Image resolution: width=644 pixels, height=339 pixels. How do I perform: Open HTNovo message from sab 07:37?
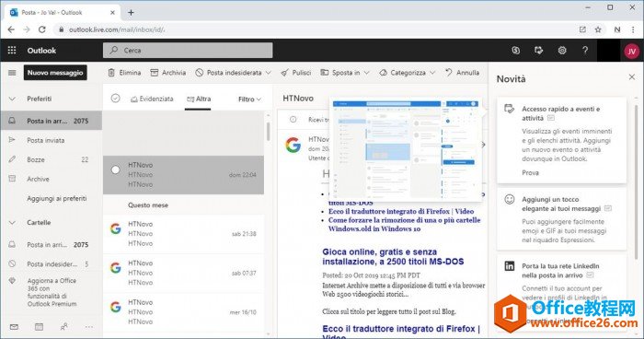183,273
